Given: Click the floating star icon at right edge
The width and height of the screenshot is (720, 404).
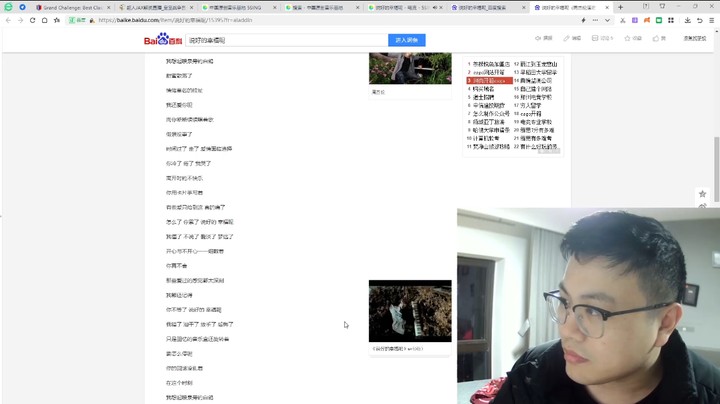Looking at the screenshot, I should (x=702, y=194).
